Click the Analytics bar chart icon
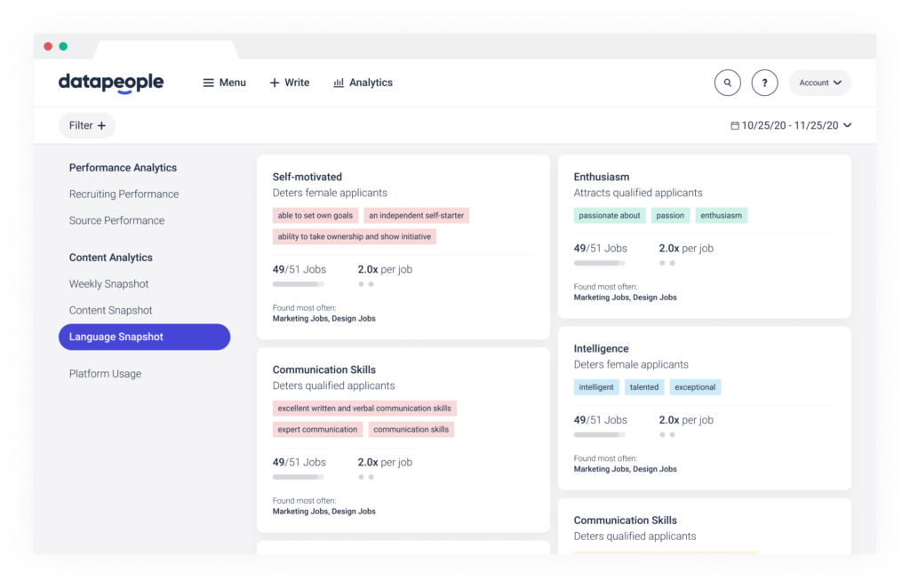The width and height of the screenshot is (910, 588). [x=339, y=83]
